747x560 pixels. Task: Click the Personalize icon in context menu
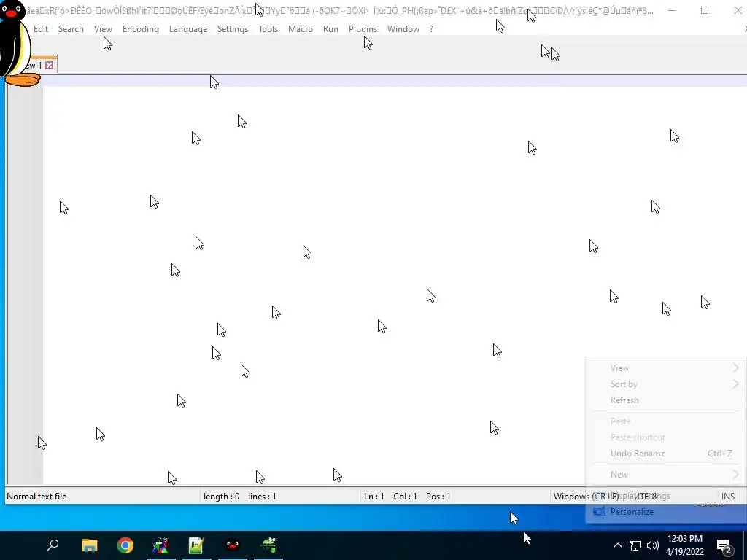pyautogui.click(x=599, y=512)
